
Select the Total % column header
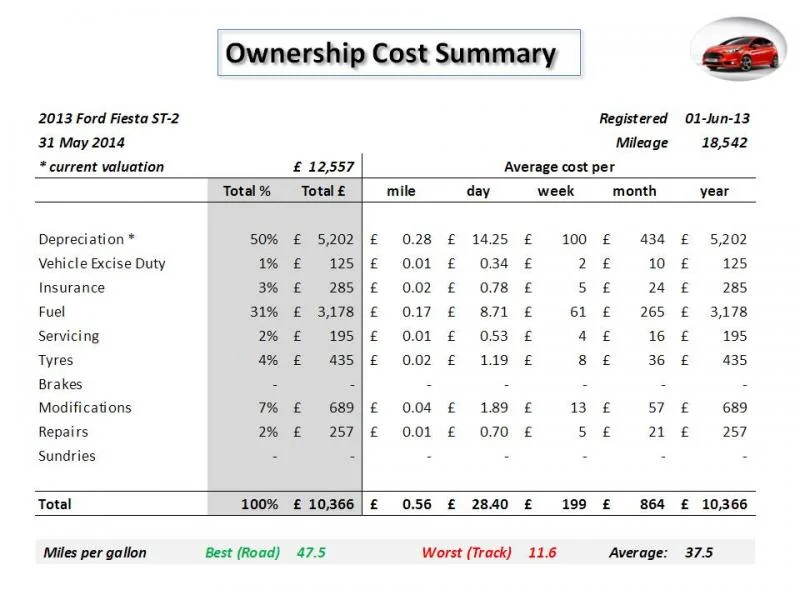246,191
